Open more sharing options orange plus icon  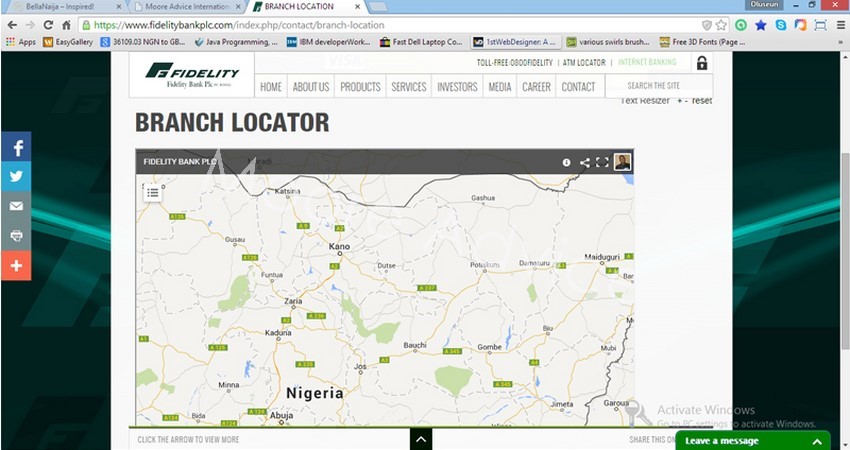click(16, 266)
